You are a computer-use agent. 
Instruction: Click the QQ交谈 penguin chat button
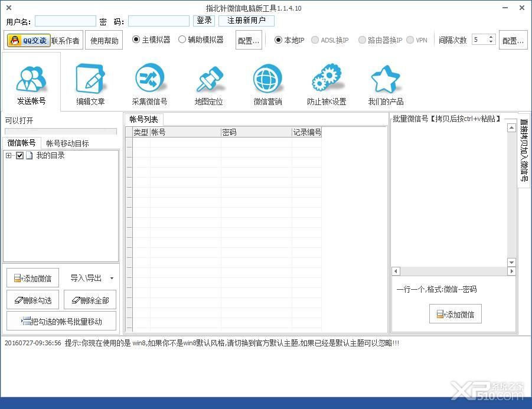tap(29, 40)
